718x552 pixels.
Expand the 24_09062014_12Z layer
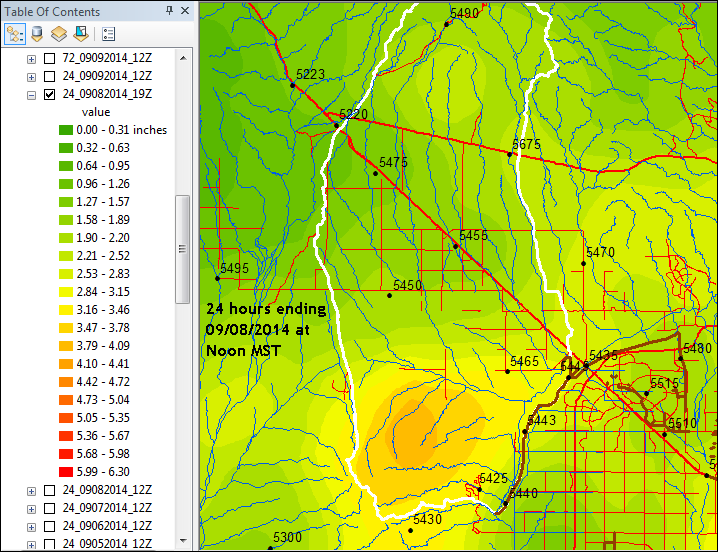[x=31, y=527]
